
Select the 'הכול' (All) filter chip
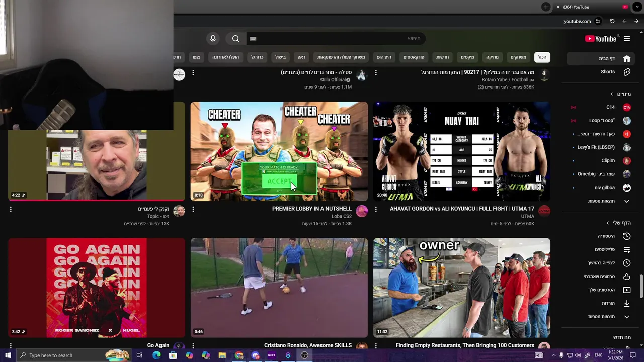[x=542, y=57]
